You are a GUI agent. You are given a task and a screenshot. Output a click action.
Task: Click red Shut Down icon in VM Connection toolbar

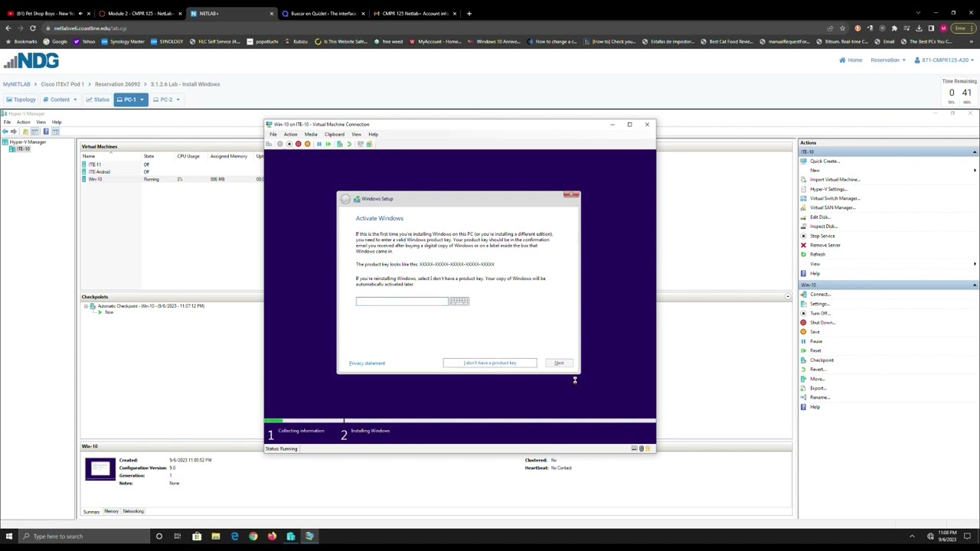(x=298, y=144)
